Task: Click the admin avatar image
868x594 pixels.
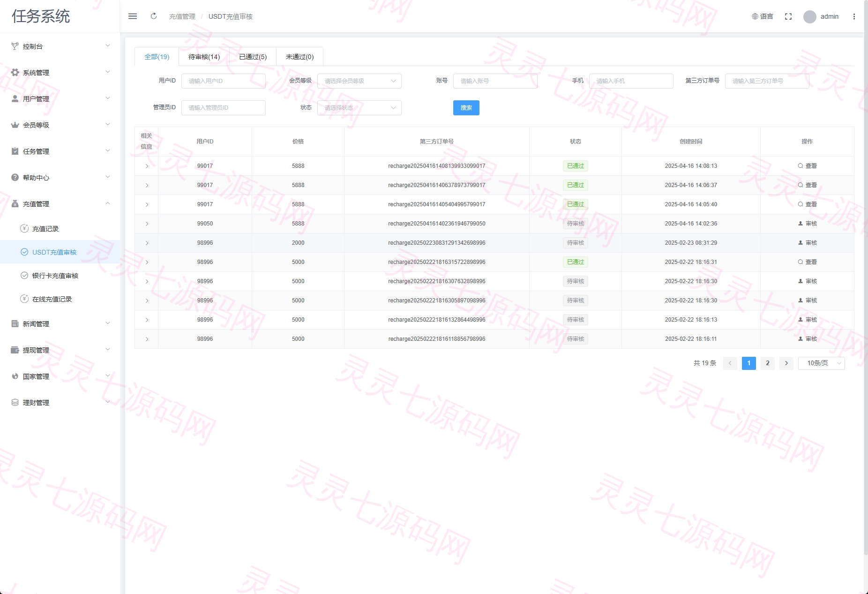Action: tap(810, 17)
